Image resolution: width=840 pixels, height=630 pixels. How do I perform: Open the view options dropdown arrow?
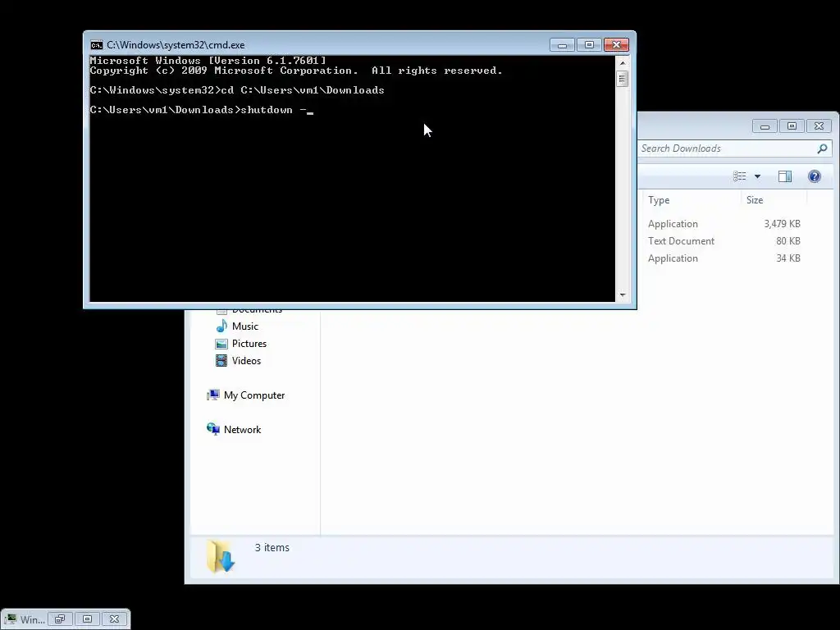point(757,176)
